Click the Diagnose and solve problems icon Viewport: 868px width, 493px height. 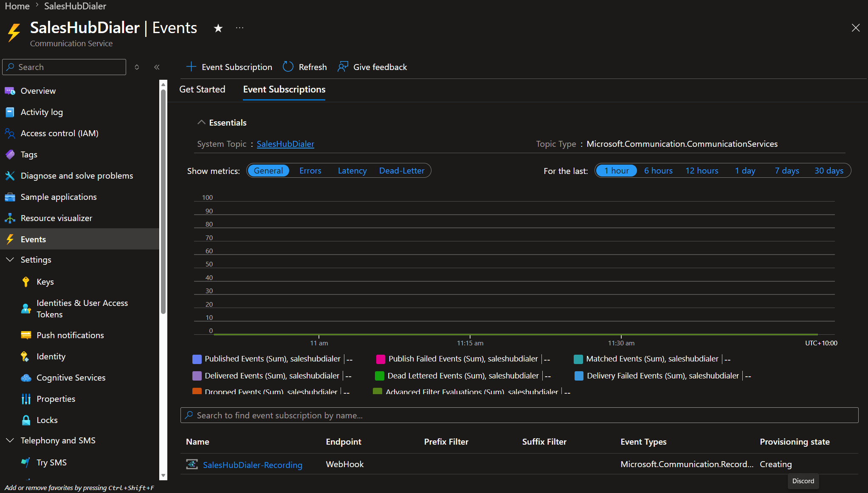point(10,176)
